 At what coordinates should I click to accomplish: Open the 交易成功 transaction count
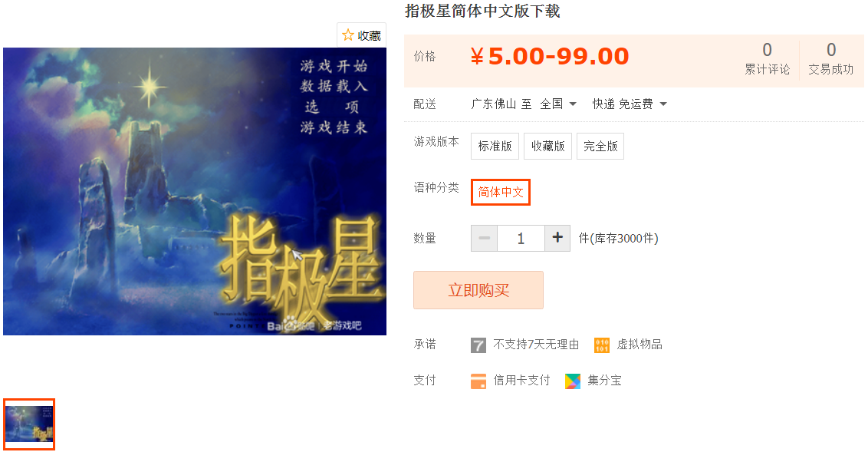coord(831,59)
